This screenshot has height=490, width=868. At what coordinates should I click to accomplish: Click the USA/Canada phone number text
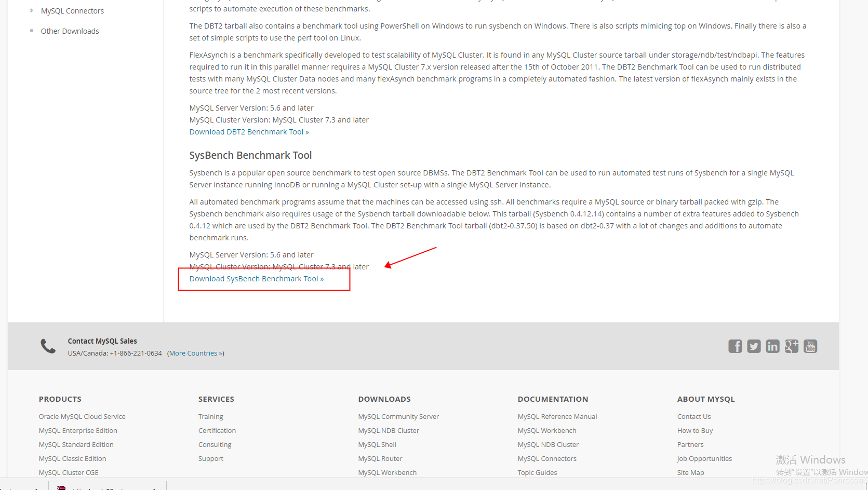coord(115,353)
